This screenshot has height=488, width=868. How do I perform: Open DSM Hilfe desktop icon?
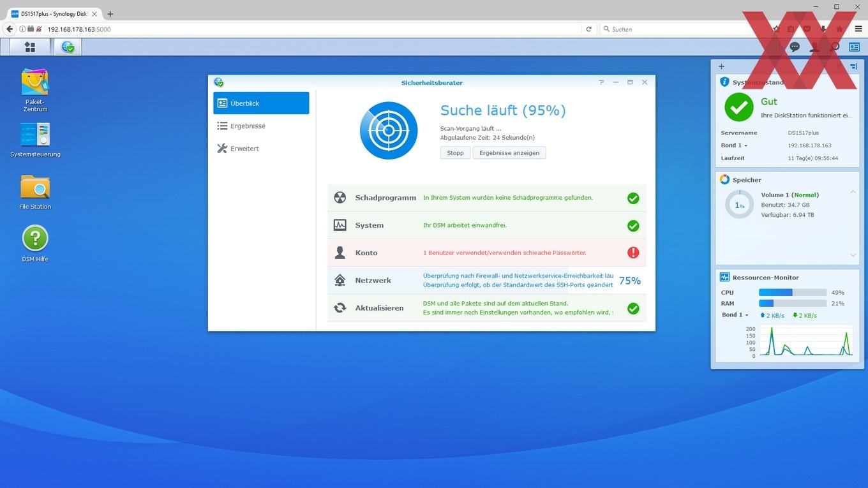click(35, 244)
